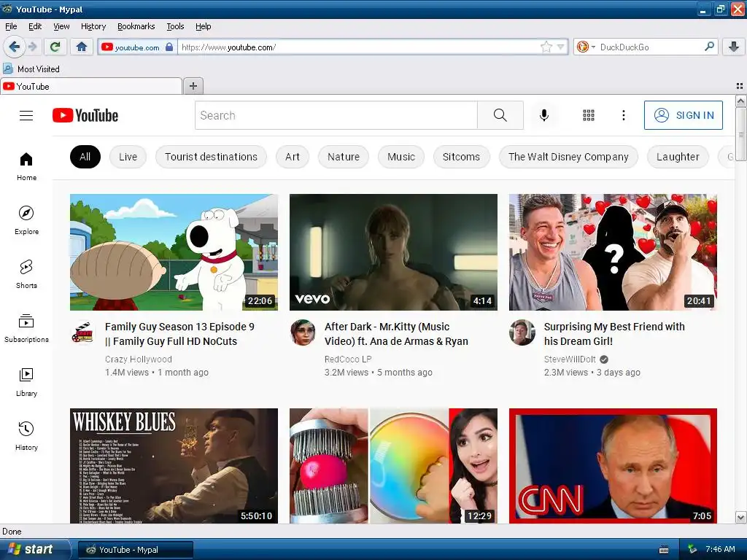Open Library in the sidebar
747x560 pixels.
point(26,382)
